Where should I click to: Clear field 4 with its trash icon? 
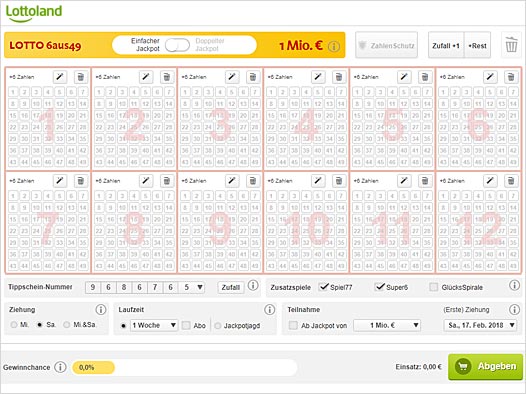[x=339, y=77]
